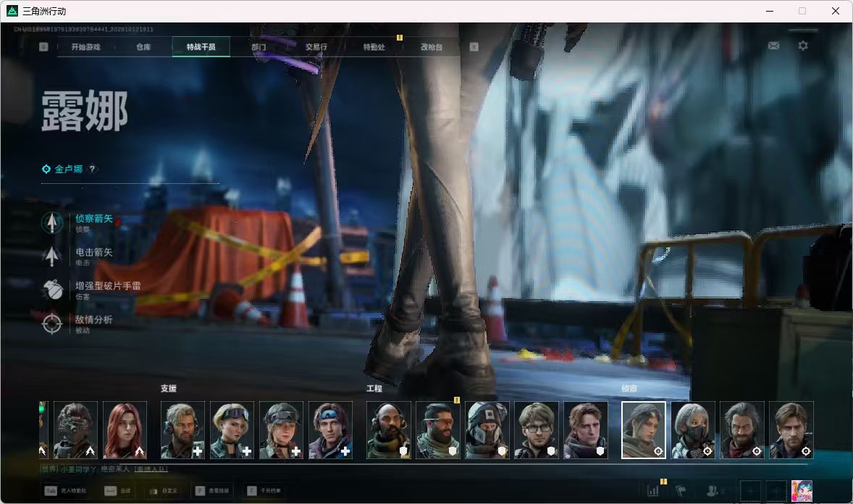Open the 特勤处 tab
The image size is (853, 504).
374,47
